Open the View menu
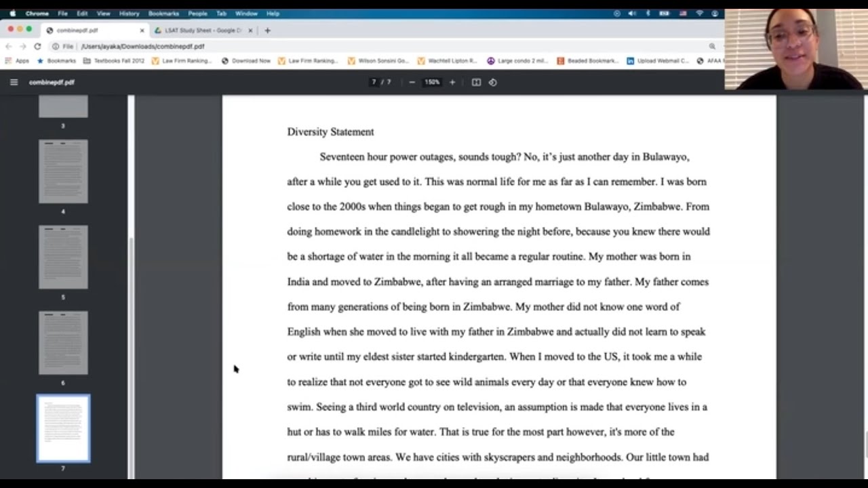 point(103,14)
